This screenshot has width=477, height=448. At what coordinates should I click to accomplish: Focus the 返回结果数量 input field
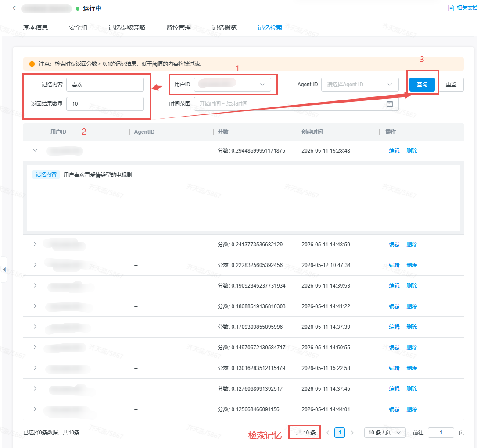coord(105,103)
